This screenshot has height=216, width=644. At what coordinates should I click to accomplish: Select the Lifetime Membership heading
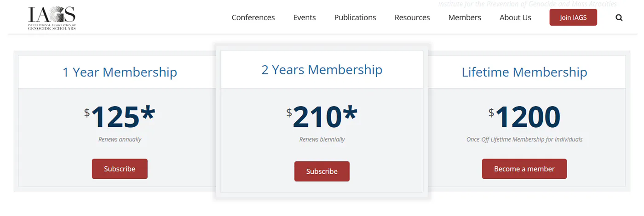[524, 72]
